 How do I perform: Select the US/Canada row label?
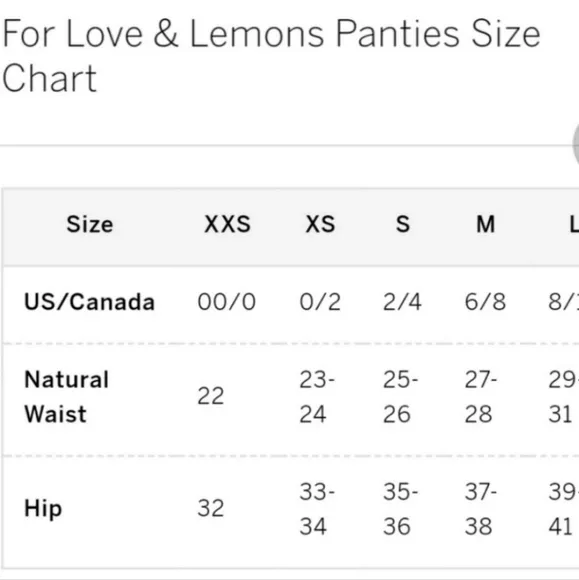(x=90, y=302)
